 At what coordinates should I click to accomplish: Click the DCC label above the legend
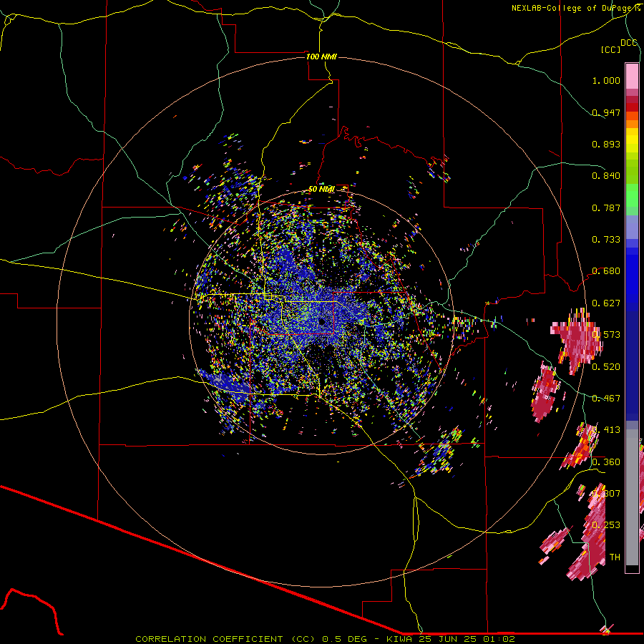point(628,42)
